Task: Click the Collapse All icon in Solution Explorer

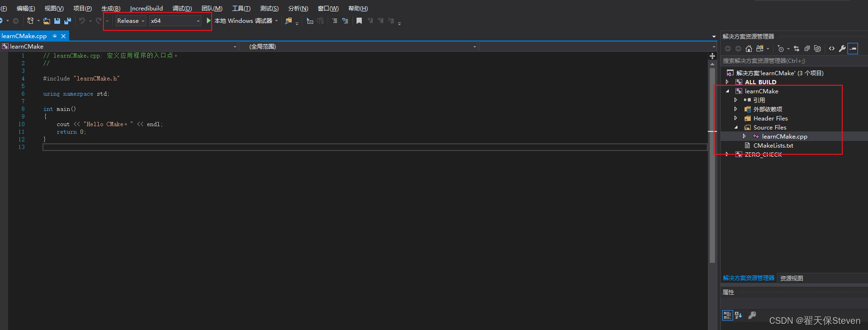Action: 807,49
